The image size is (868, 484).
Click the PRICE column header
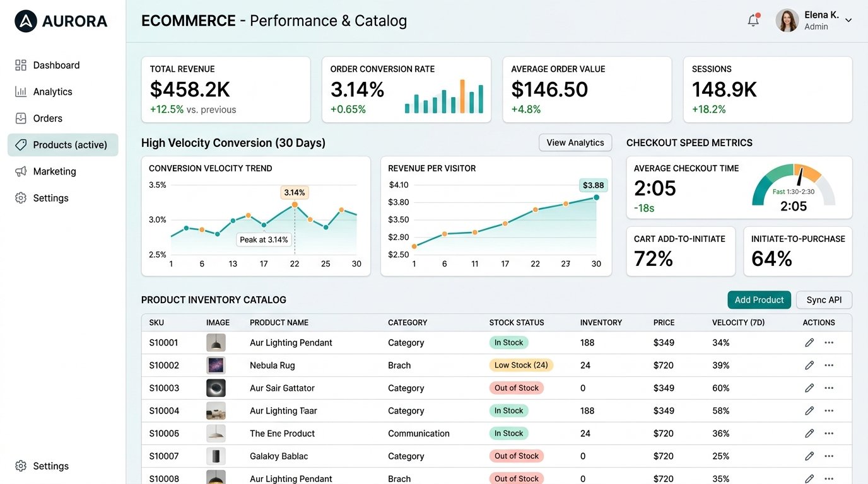[664, 323]
